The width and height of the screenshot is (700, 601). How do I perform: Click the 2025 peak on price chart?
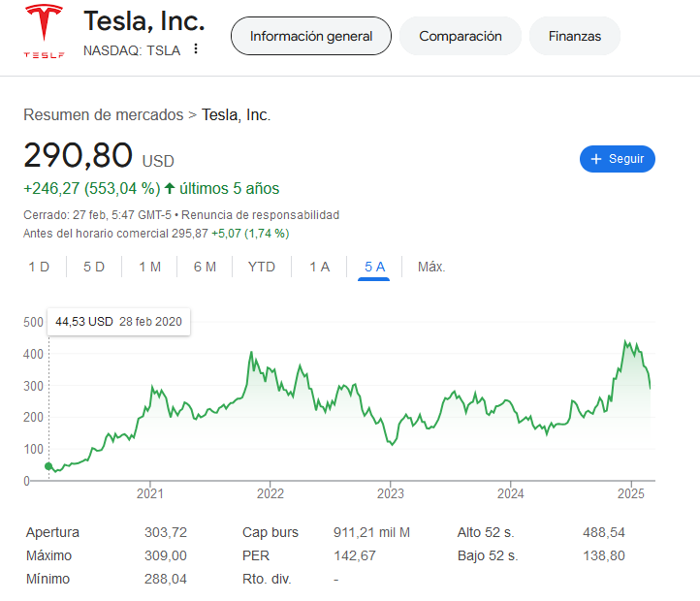[x=626, y=341]
